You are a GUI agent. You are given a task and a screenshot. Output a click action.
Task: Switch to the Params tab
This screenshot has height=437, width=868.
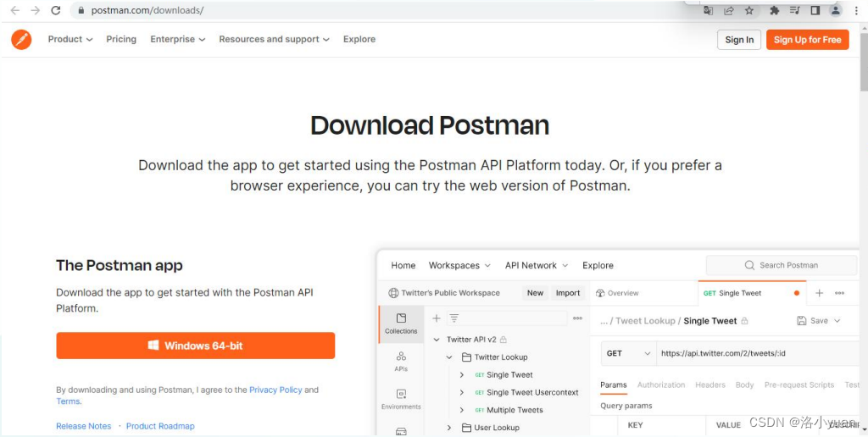tap(614, 385)
